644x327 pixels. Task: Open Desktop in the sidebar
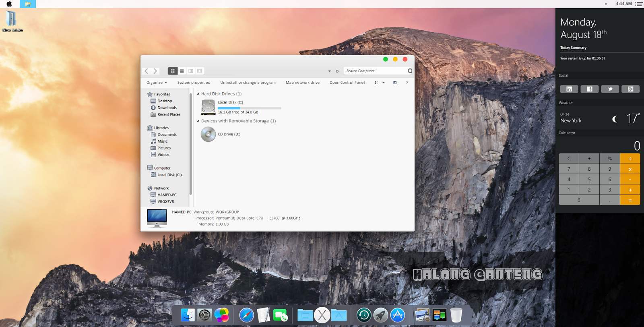(161, 101)
